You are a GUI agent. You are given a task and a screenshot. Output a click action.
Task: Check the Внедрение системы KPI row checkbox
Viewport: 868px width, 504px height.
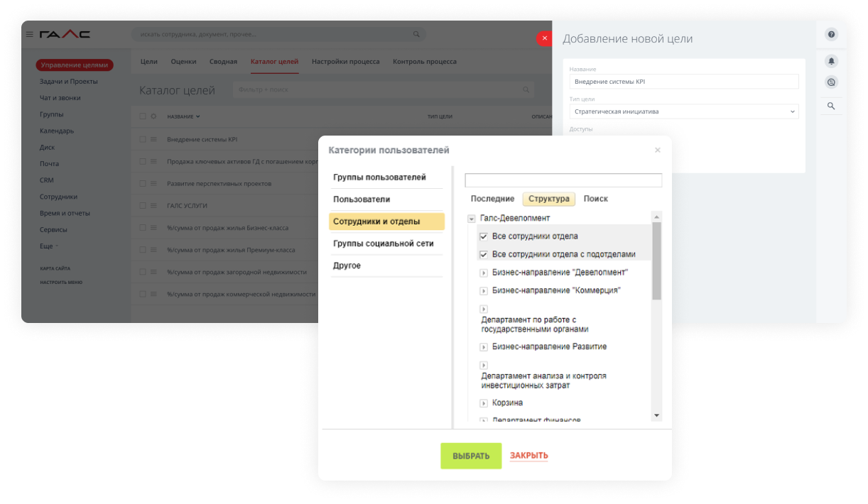[143, 139]
